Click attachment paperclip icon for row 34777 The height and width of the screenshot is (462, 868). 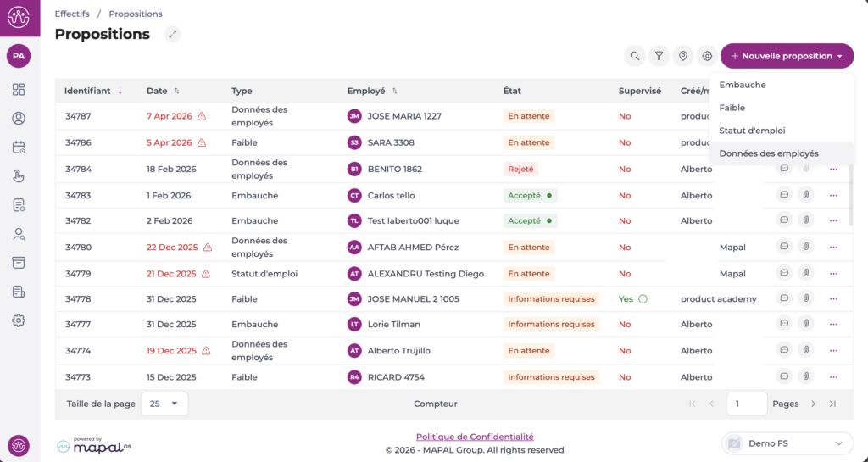[x=805, y=324]
